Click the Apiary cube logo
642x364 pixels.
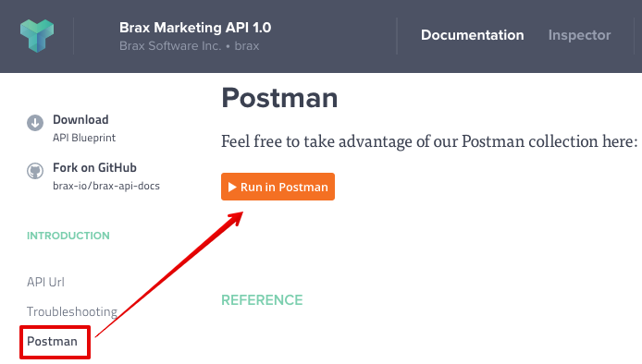37,36
